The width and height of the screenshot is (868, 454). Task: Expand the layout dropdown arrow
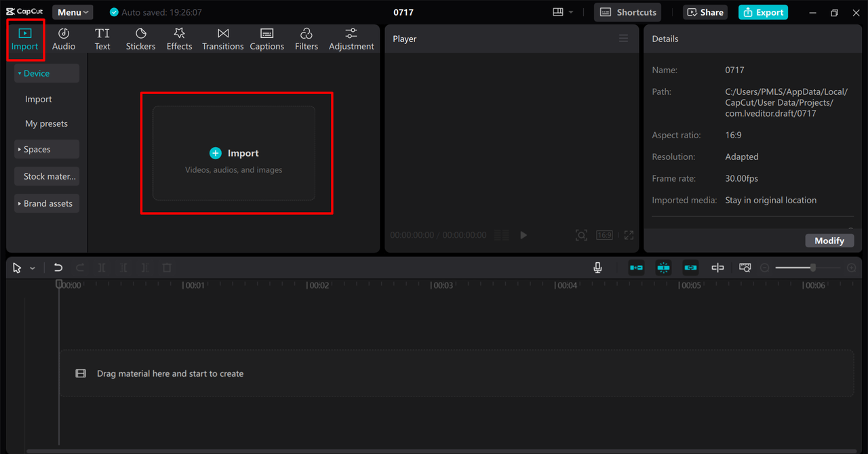(x=571, y=12)
